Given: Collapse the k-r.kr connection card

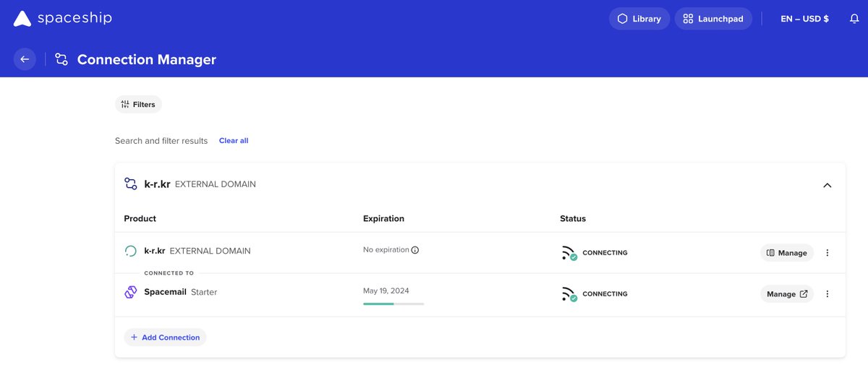Looking at the screenshot, I should (827, 185).
